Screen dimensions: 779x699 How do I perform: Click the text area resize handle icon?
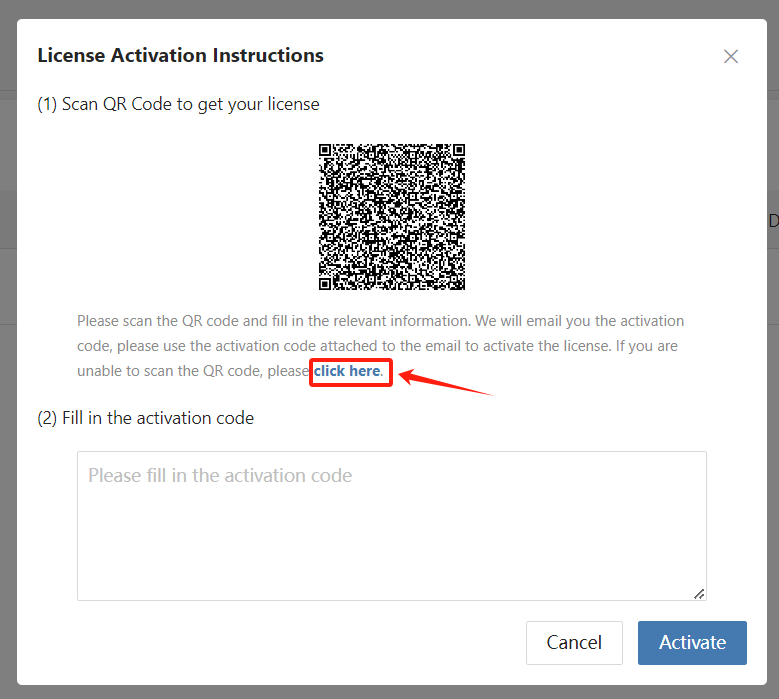tap(699, 594)
